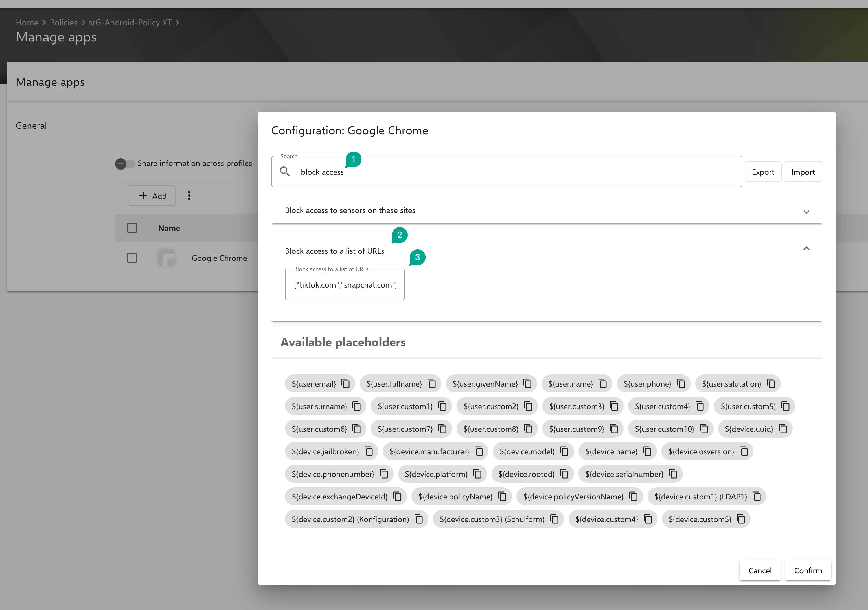
Task: Click the Export button
Action: (763, 172)
